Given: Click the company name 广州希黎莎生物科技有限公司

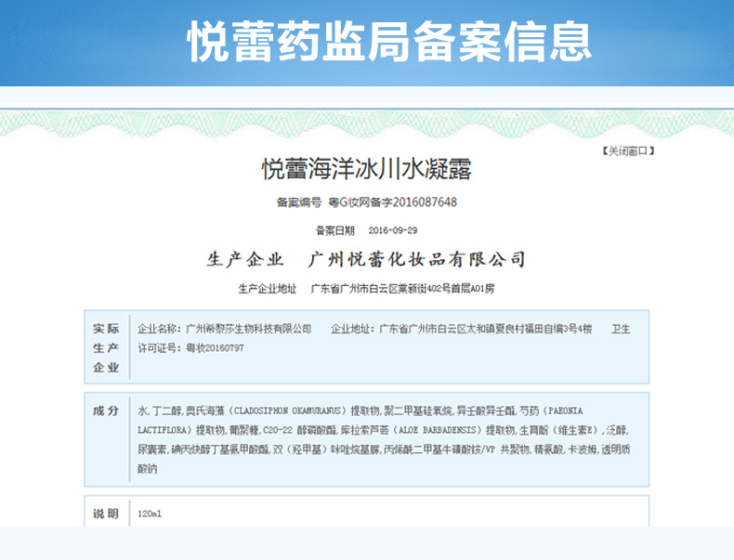Looking at the screenshot, I should point(249,329).
